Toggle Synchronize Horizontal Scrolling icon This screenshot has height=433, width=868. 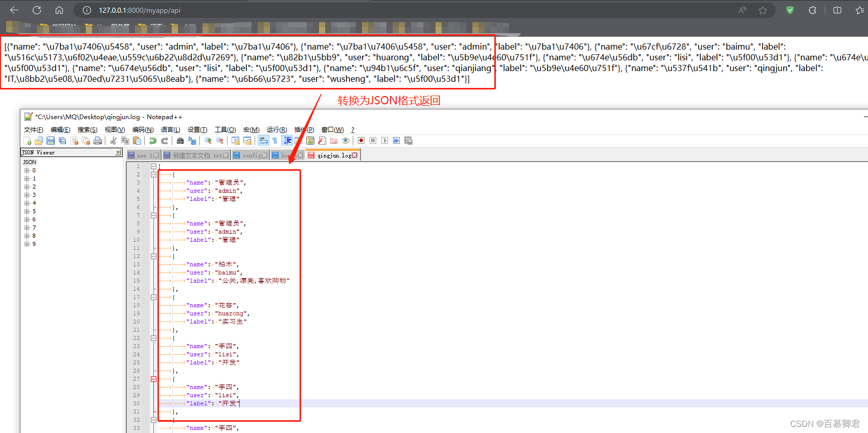(x=247, y=141)
